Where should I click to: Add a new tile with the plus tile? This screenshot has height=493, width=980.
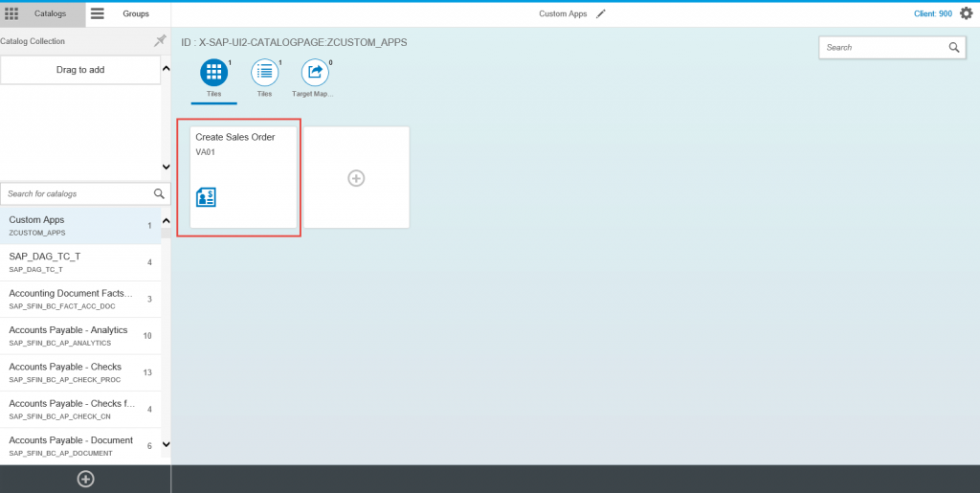[x=356, y=178]
